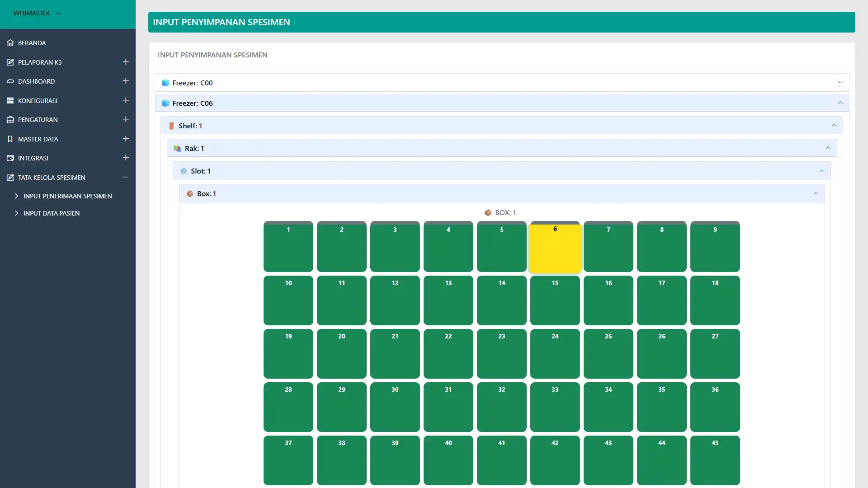This screenshot has height=488, width=868.
Task: Open Input Data Pasien submenu item
Action: 51,213
